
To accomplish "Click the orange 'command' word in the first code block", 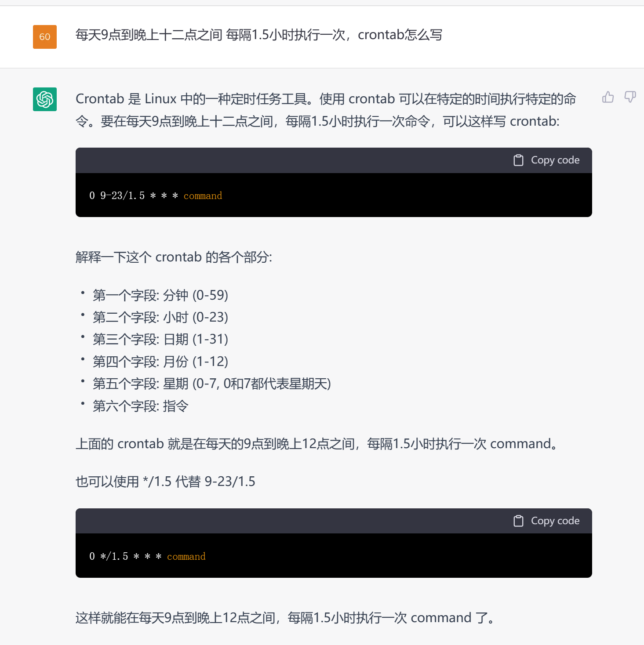I will coord(203,196).
